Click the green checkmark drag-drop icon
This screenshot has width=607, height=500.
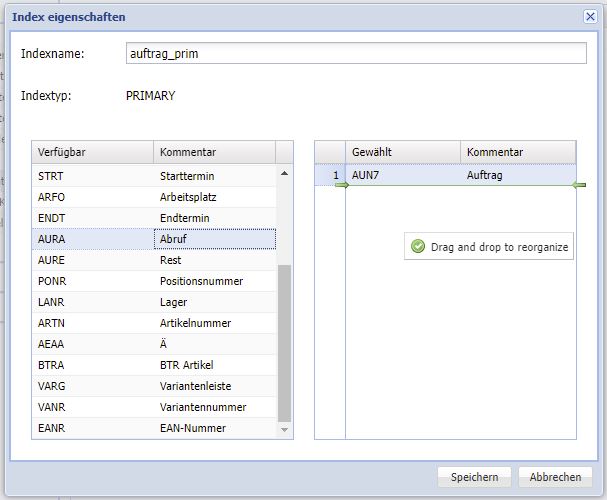pyautogui.click(x=418, y=246)
